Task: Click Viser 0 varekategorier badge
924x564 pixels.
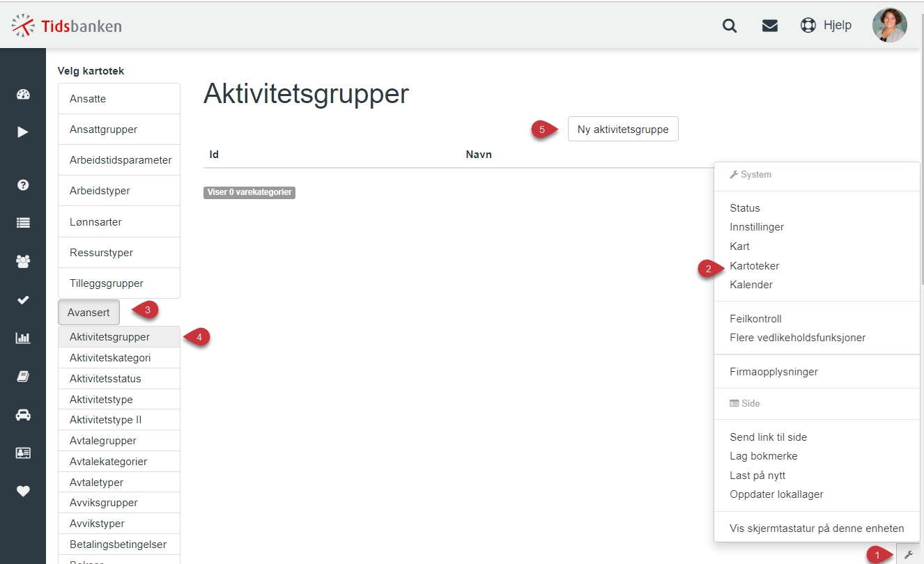Action: pos(249,192)
